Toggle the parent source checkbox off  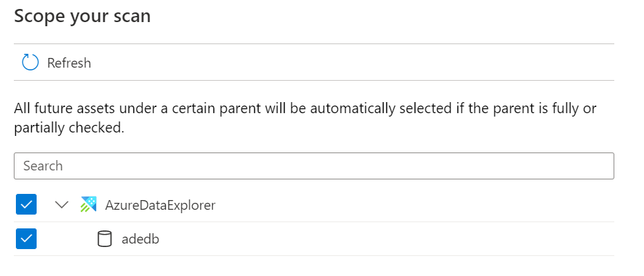pos(26,204)
